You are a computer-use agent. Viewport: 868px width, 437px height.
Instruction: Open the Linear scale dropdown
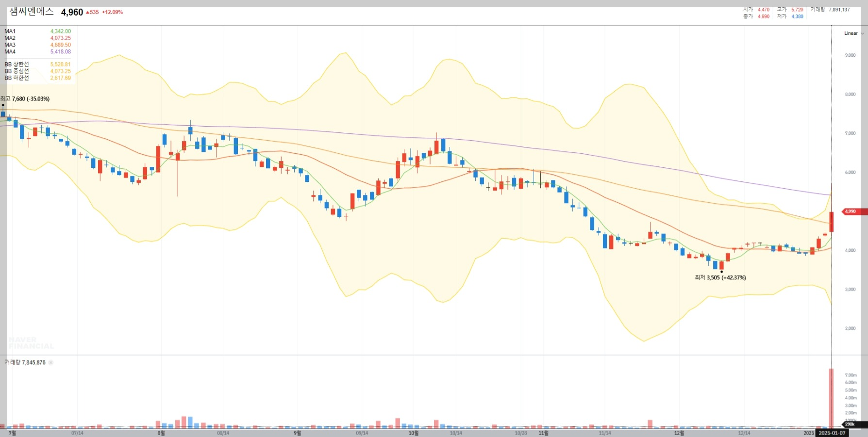pyautogui.click(x=853, y=33)
